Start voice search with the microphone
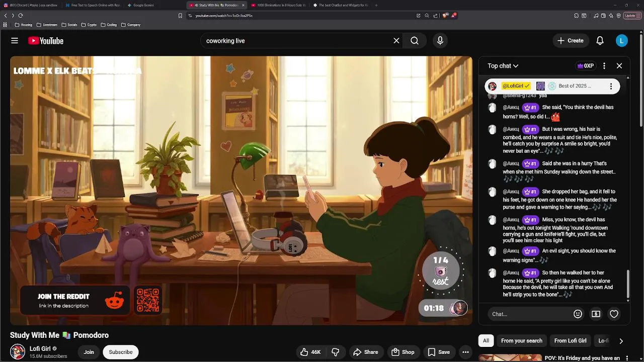This screenshot has height=362, width=644. tap(440, 41)
